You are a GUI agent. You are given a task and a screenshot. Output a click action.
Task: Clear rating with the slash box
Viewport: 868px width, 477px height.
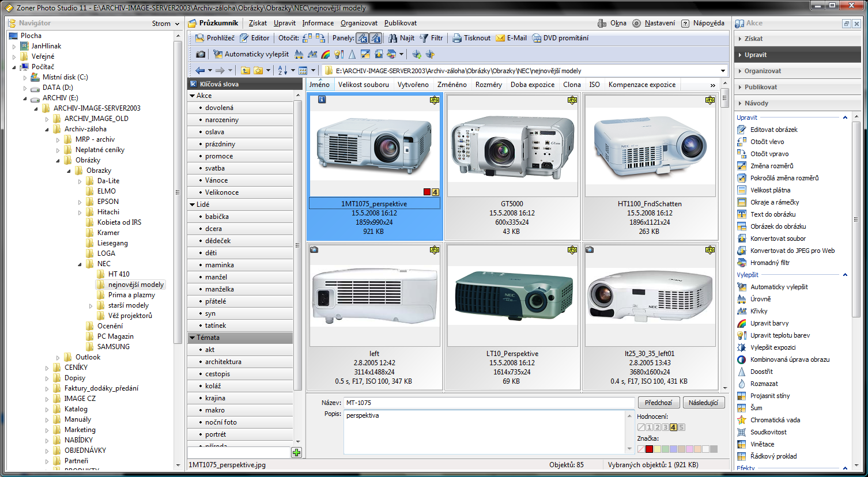[x=641, y=427]
